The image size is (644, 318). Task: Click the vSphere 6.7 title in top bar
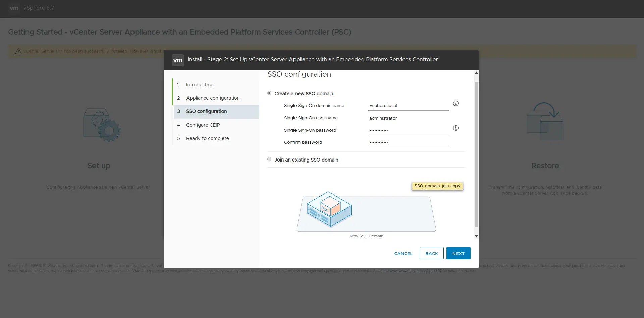[39, 8]
